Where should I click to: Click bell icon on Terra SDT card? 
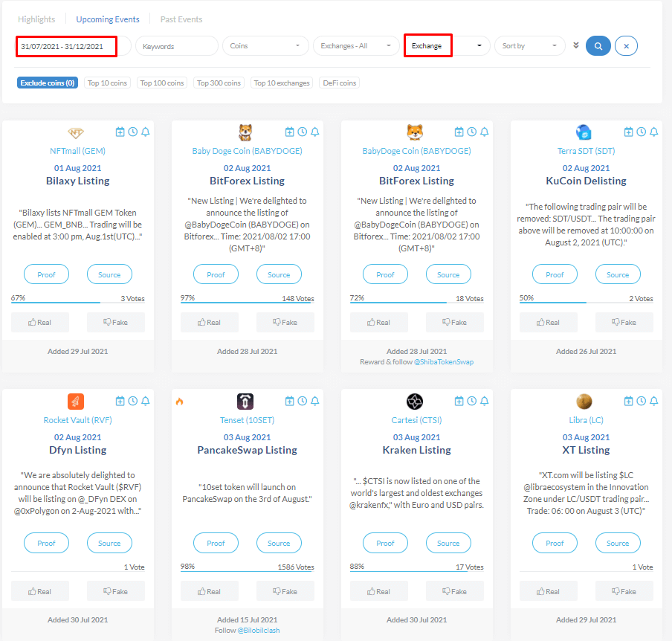[x=653, y=132]
